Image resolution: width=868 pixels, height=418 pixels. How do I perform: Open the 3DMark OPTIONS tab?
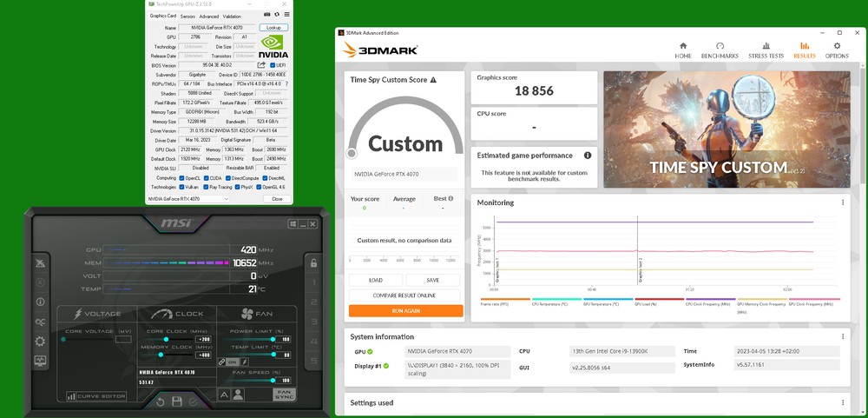[837, 50]
